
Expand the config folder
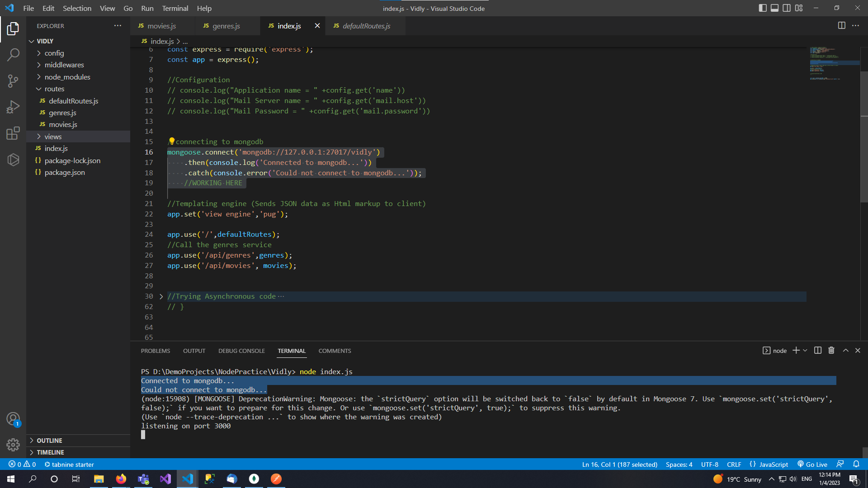click(x=78, y=53)
